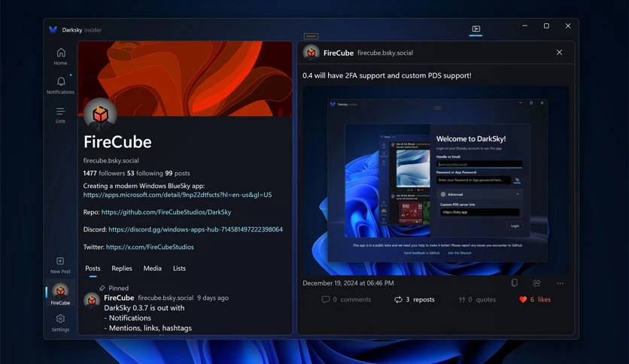Image resolution: width=629 pixels, height=364 pixels.
Task: Open the FireCube account in sidebar
Action: pos(61,294)
